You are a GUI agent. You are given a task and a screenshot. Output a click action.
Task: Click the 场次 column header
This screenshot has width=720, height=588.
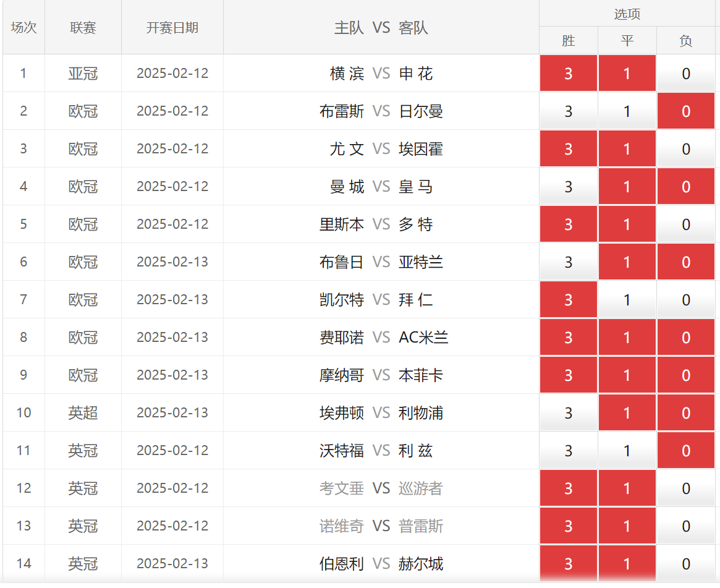(24, 27)
